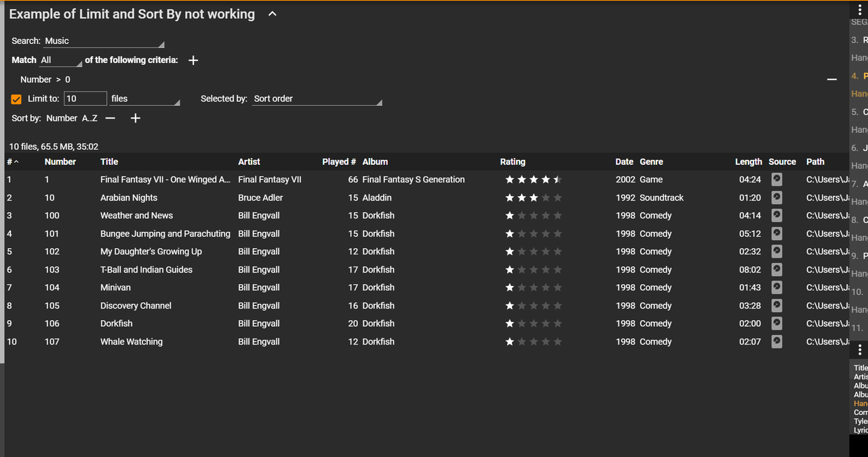868x457 pixels.
Task: Sort by the Title column header
Action: tap(109, 161)
